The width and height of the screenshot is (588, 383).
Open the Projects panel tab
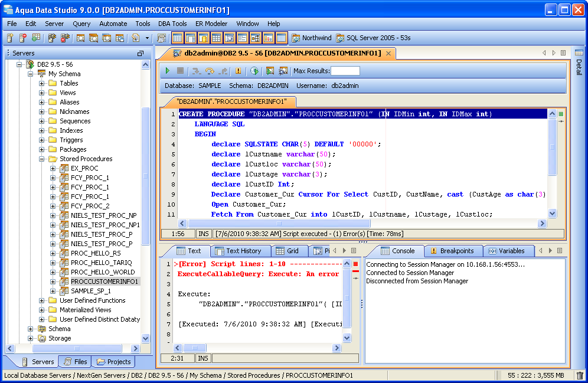(114, 362)
